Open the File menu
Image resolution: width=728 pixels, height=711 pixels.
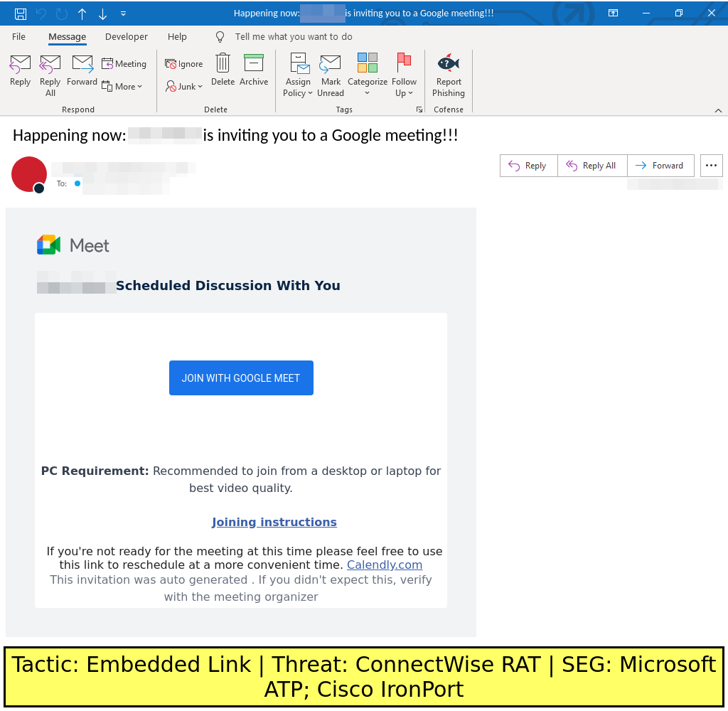click(x=18, y=37)
